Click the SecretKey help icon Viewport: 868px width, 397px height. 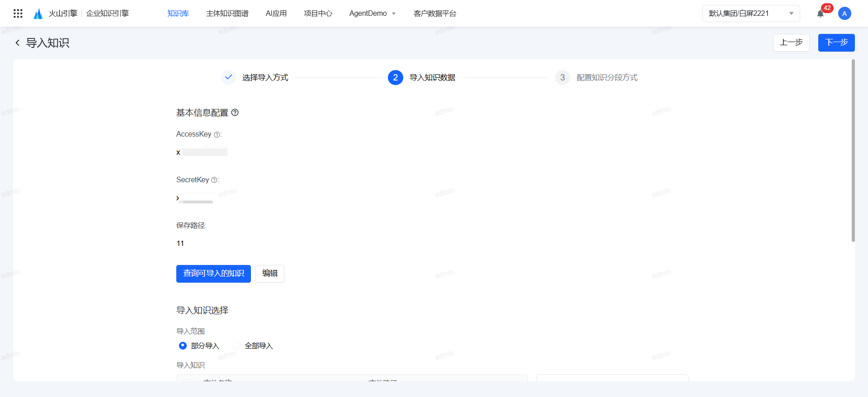point(214,180)
